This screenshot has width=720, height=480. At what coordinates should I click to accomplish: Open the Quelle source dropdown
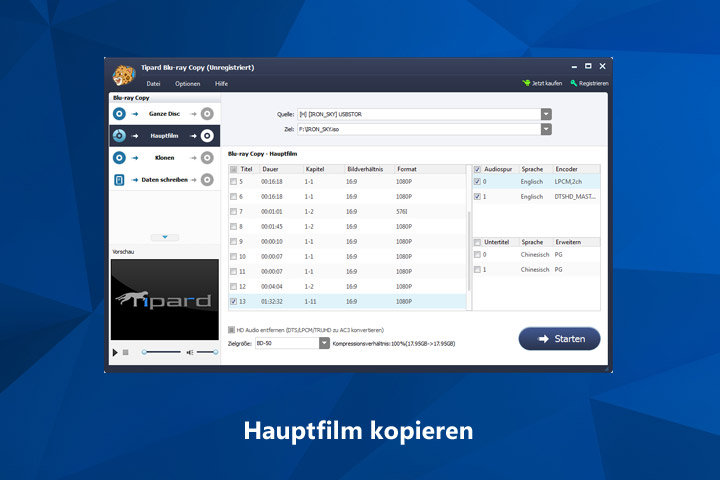coord(546,114)
